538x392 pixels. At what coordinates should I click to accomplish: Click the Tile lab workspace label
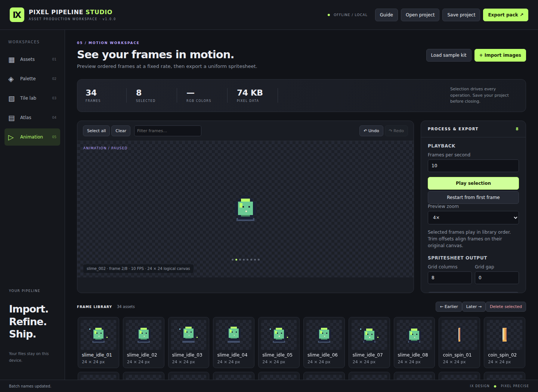pos(28,98)
